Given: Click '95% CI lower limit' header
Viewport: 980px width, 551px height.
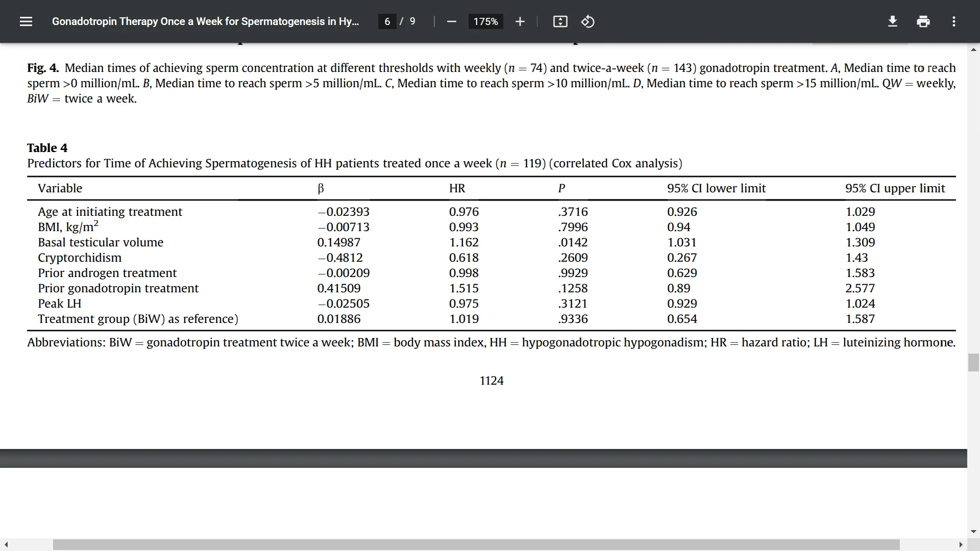Looking at the screenshot, I should (x=716, y=188).
